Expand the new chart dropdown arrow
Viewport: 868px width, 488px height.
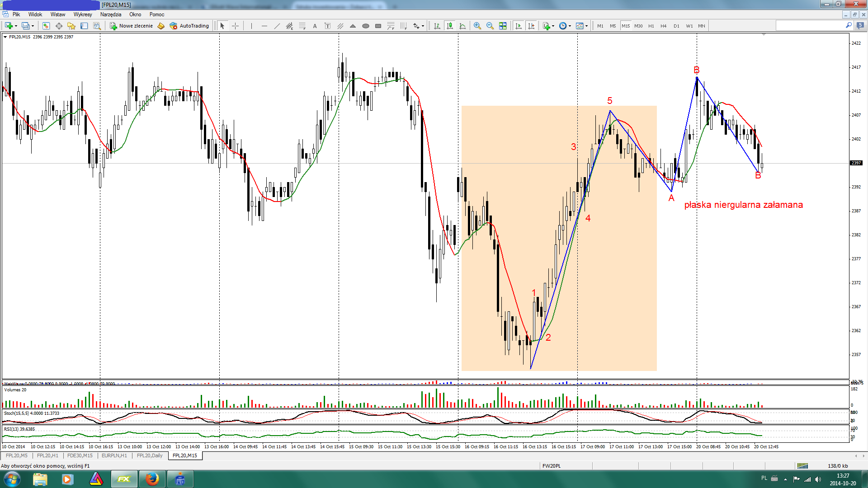click(16, 26)
